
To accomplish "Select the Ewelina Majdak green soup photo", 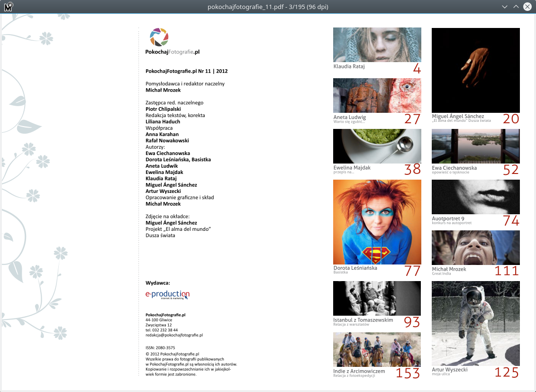I will point(377,146).
